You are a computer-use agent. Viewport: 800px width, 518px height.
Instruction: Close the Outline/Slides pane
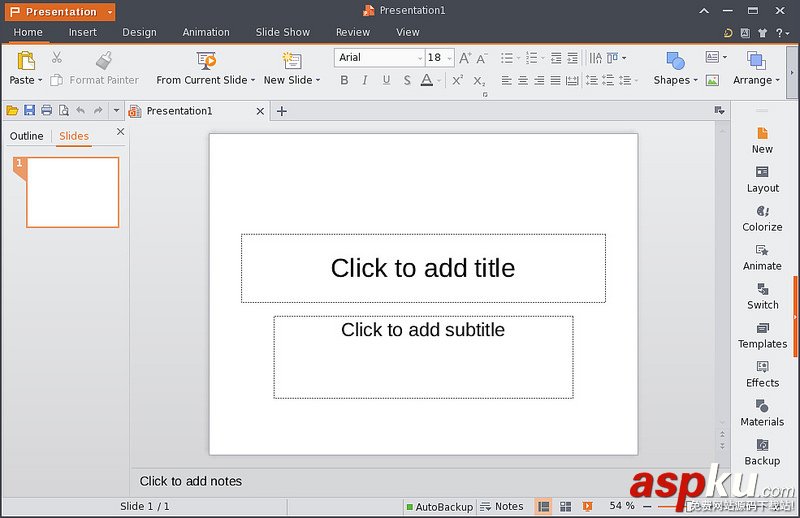pyautogui.click(x=120, y=132)
